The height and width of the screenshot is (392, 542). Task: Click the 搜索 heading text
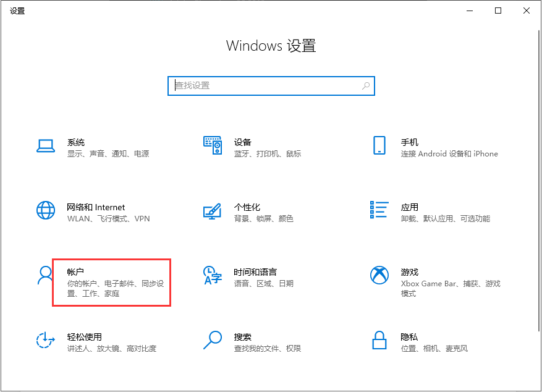[x=243, y=337]
